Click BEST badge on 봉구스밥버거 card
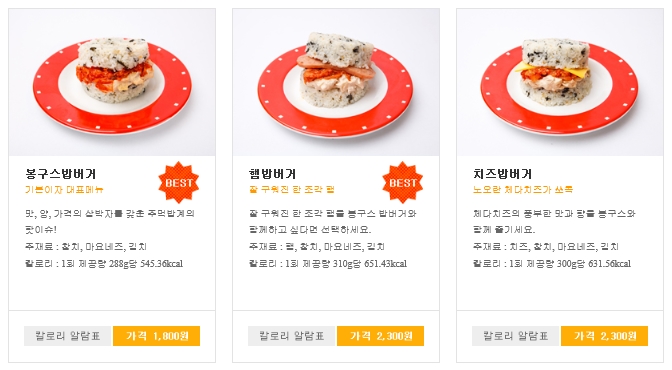The image size is (672, 370). click(x=179, y=182)
